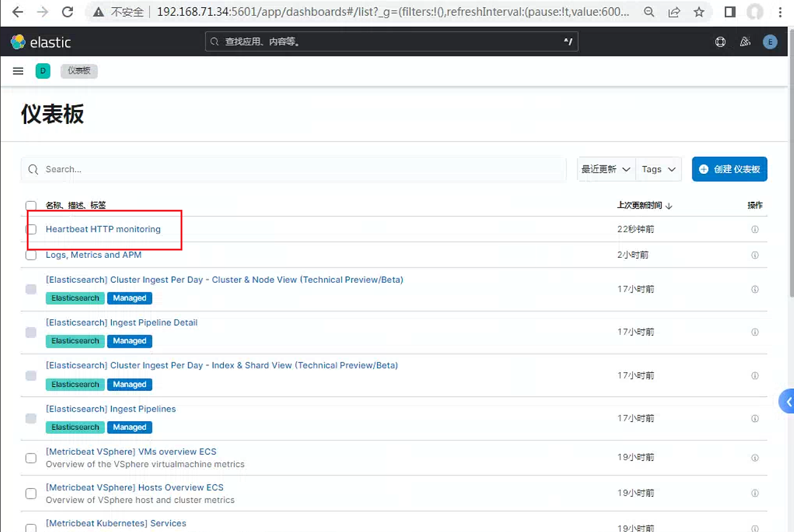Screen dimensions: 794x532
Task: Select the 仪表板 breadcrumb
Action: pyautogui.click(x=79, y=71)
